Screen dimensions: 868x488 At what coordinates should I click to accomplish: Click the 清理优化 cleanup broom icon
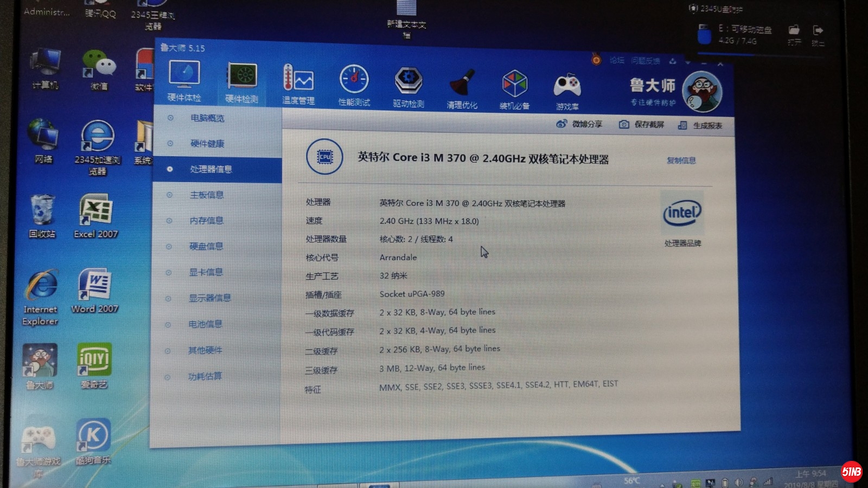[x=462, y=87]
